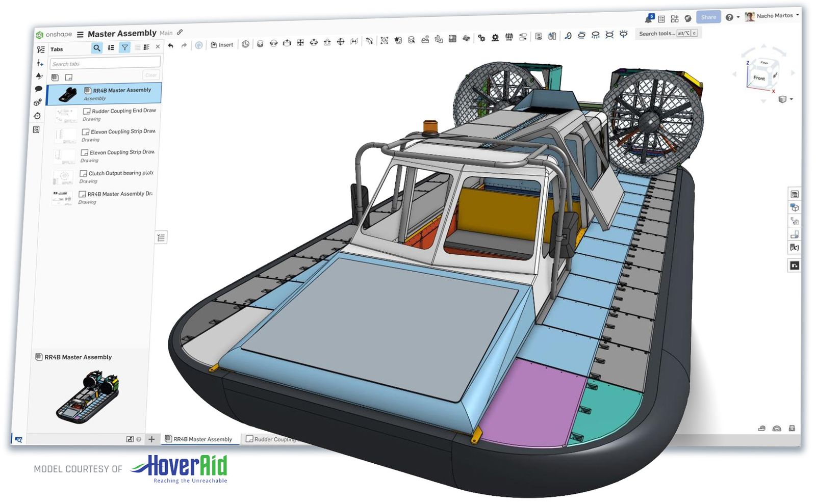Select the RR4B Master Assembly tab at the bottom
The height and width of the screenshot is (504, 816).
200,439
